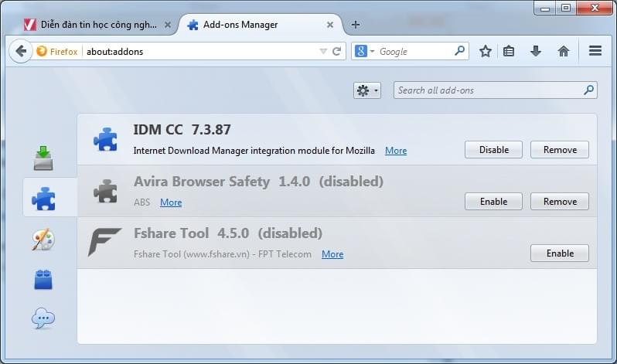This screenshot has height=364, width=617.
Task: Click Internet Download Manager integration description
Action: pyautogui.click(x=254, y=151)
